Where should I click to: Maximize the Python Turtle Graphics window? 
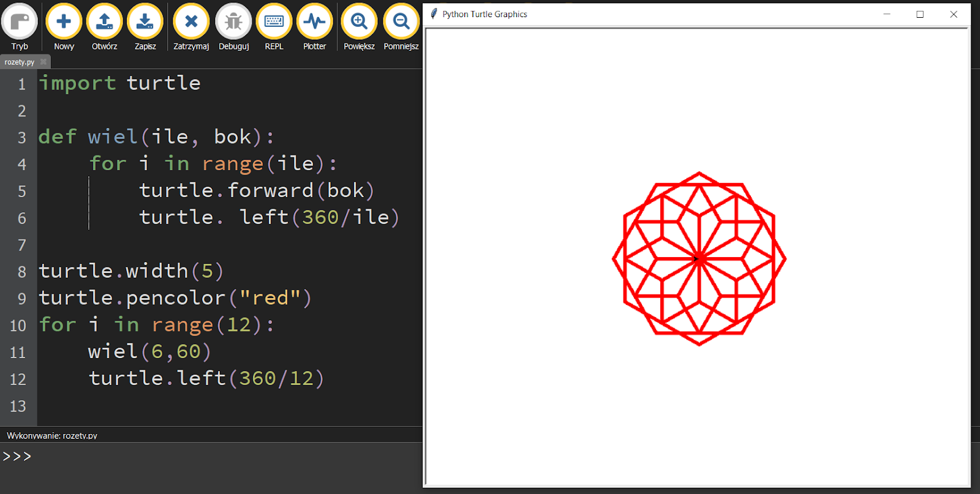(920, 14)
